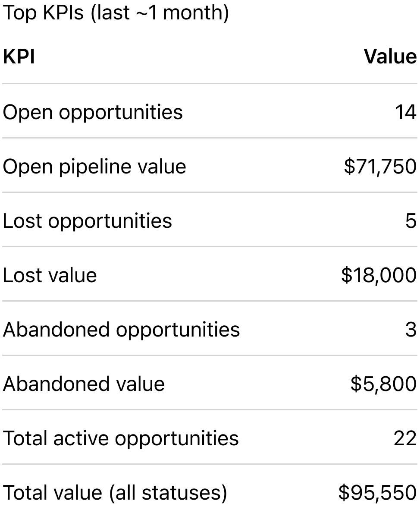Click the $95,550 total value amount

[x=377, y=493]
